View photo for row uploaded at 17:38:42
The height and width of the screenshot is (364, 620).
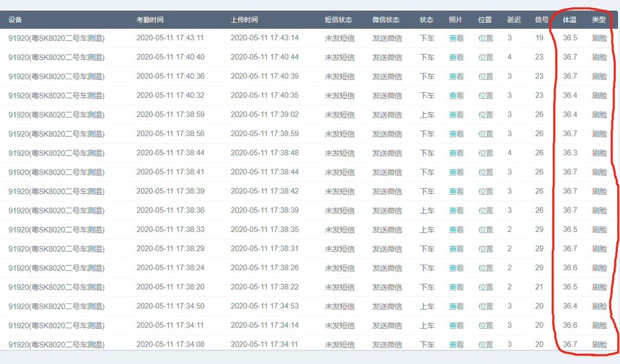pos(456,191)
